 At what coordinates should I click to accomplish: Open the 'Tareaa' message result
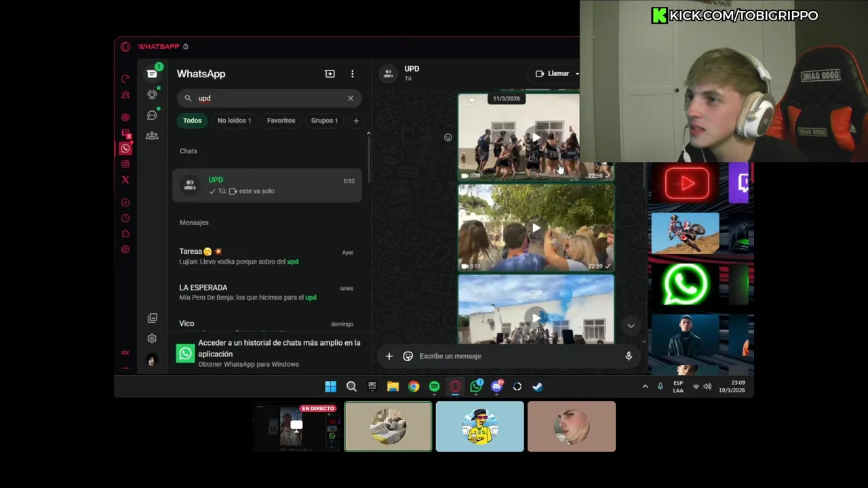[267, 256]
